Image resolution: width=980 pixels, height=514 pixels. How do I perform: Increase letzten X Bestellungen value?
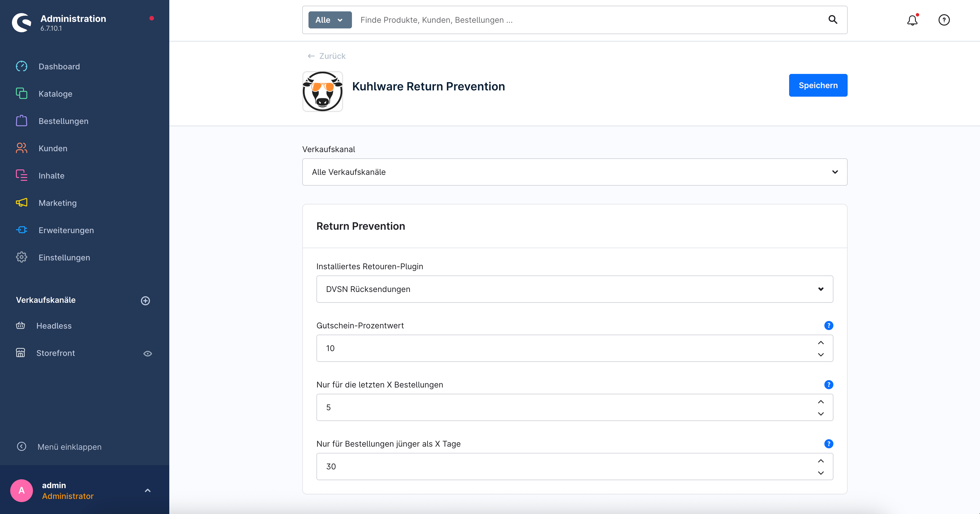821,402
